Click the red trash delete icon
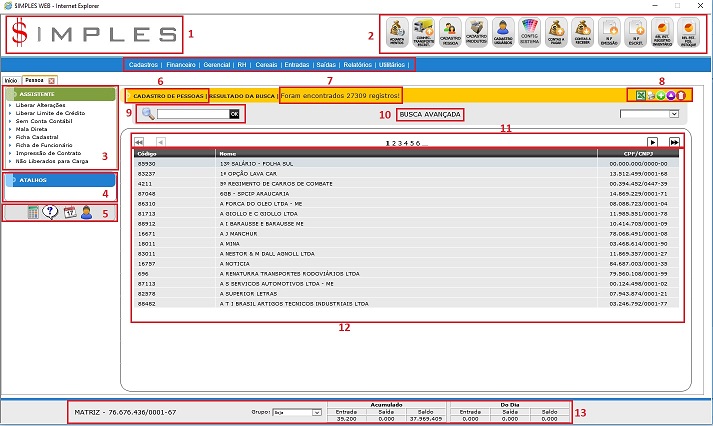 [x=680, y=95]
